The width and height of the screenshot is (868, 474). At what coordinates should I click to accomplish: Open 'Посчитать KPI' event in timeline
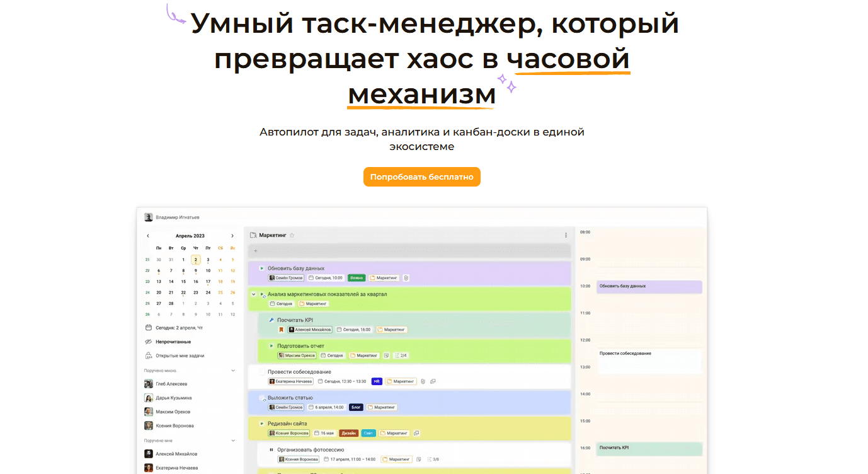click(x=649, y=449)
